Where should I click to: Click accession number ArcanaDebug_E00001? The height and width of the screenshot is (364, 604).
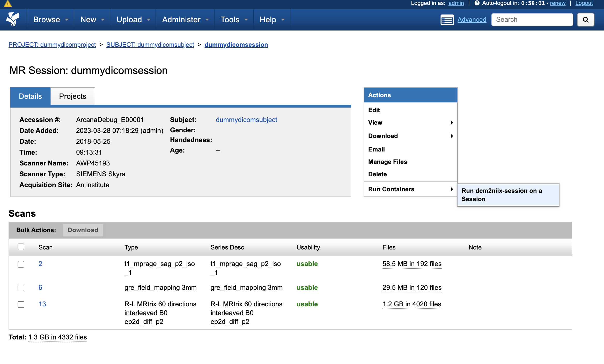point(110,120)
